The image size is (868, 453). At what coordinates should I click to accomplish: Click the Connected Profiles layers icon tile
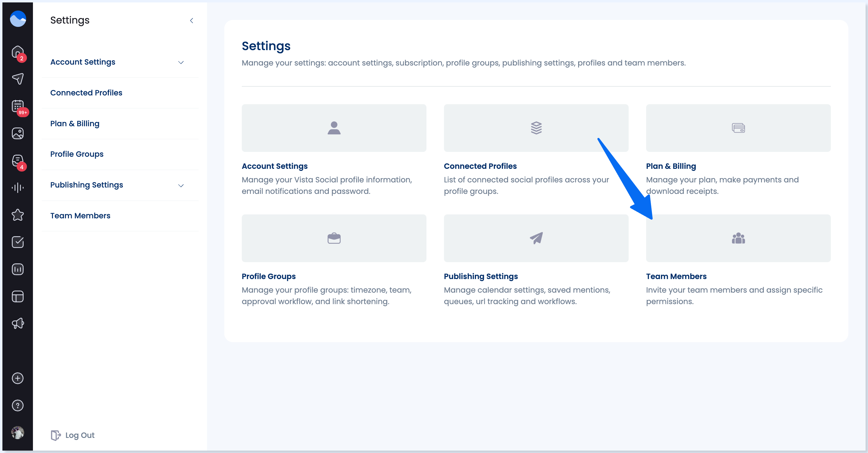[536, 128]
